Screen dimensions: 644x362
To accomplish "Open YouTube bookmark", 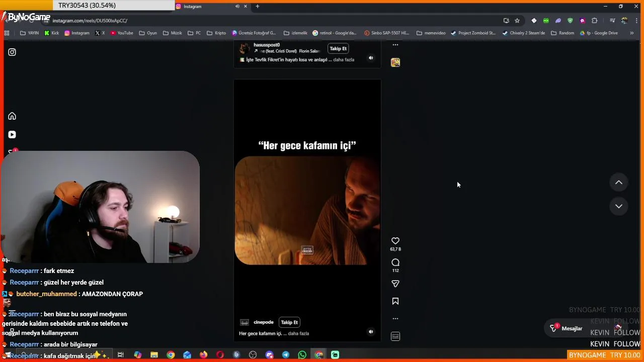I will point(122,33).
